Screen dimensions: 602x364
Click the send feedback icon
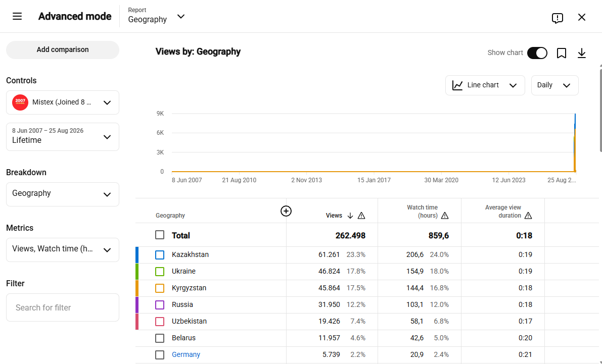(x=557, y=18)
